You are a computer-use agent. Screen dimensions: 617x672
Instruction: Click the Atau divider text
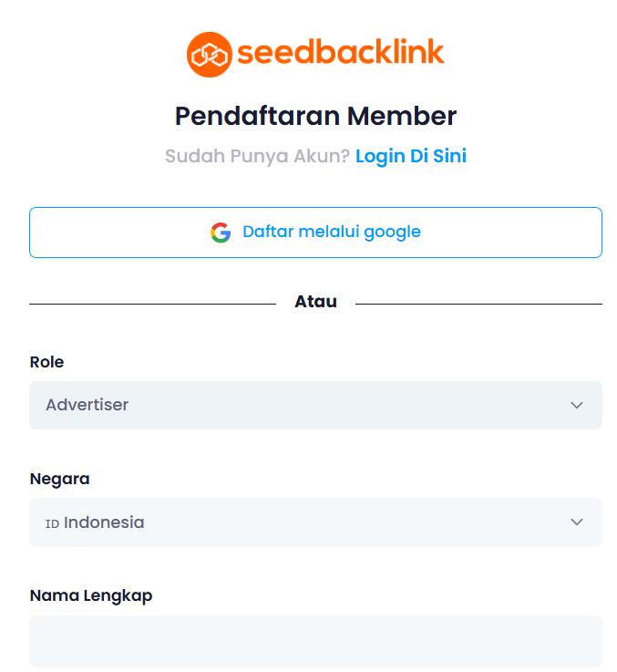pos(315,301)
